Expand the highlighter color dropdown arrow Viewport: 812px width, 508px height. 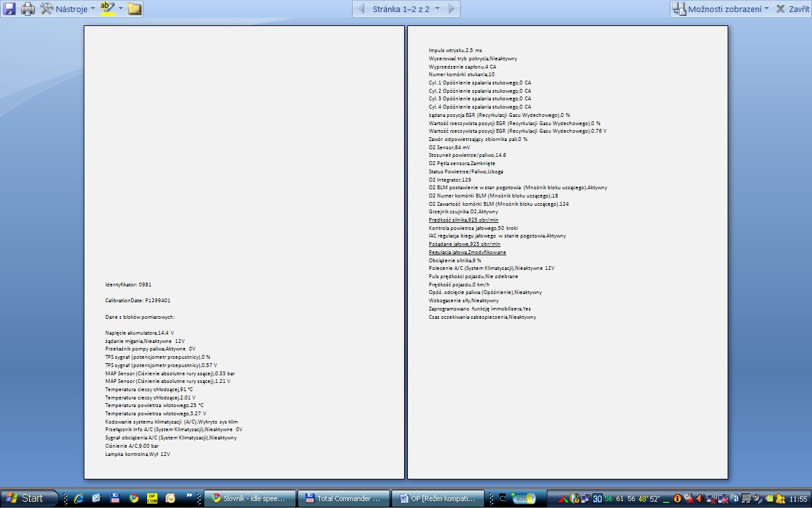(x=121, y=9)
